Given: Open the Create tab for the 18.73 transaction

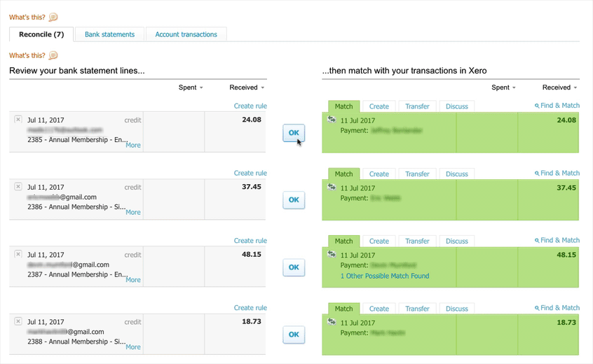Looking at the screenshot, I should [x=379, y=309].
